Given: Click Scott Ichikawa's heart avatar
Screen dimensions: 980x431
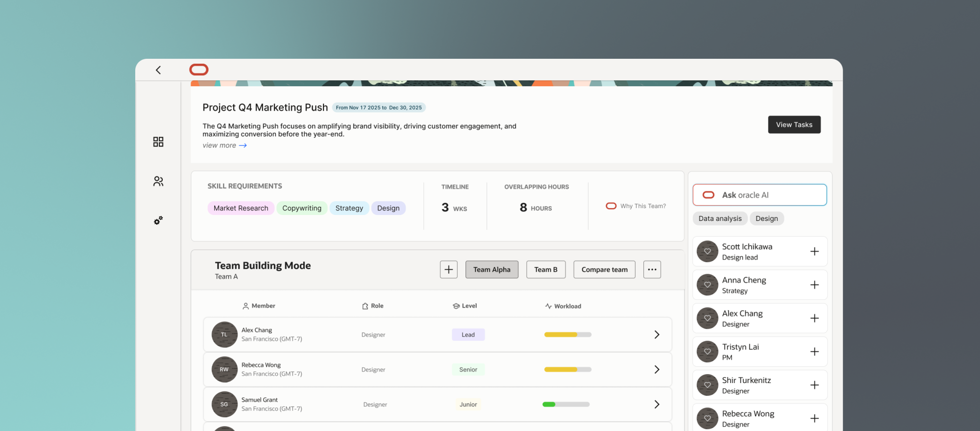Looking at the screenshot, I should (708, 251).
